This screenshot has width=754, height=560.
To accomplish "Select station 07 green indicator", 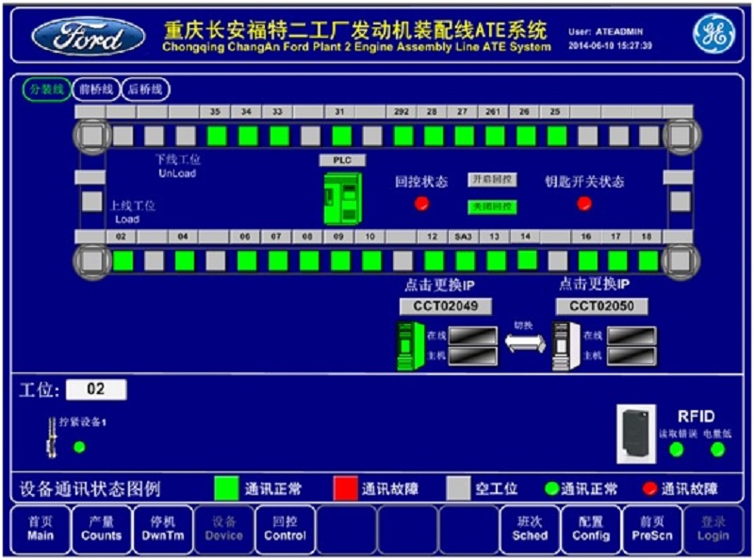I will tap(278, 261).
